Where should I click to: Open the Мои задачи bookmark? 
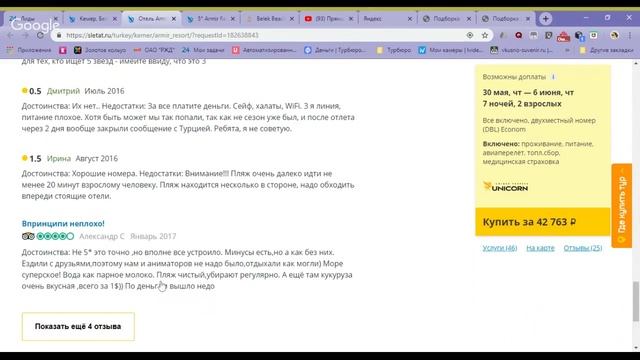pyautogui.click(x=203, y=50)
